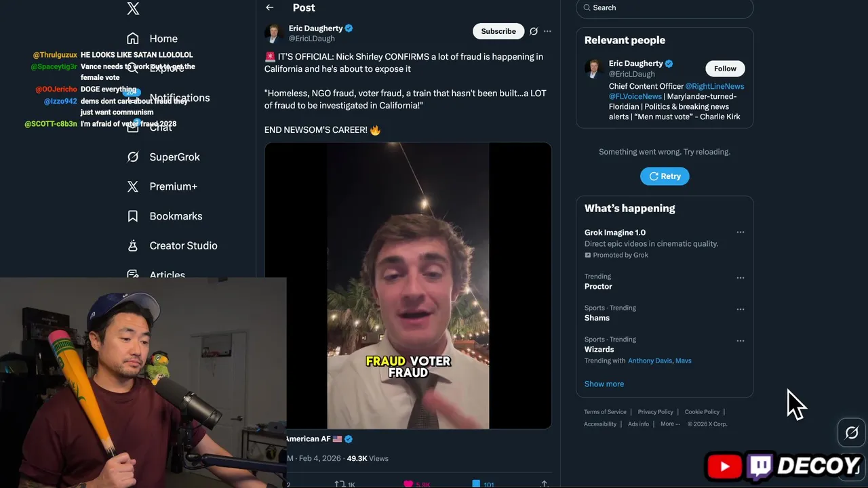Screen dimensions: 868x488
Task: Follow Eric Daugherty in Relevant people
Action: click(725, 68)
